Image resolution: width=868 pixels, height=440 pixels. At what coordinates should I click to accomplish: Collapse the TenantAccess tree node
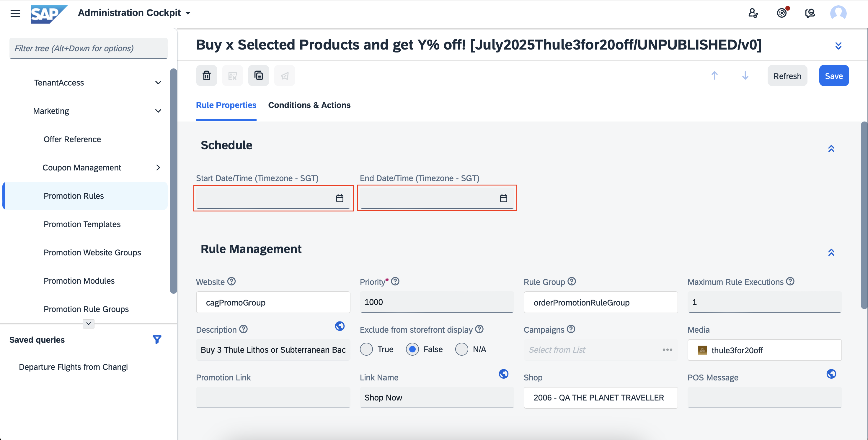click(x=158, y=83)
